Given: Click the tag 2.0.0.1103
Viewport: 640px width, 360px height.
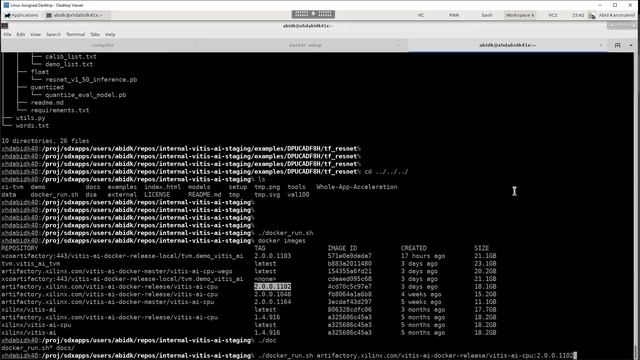Looking at the screenshot, I should 273,256.
